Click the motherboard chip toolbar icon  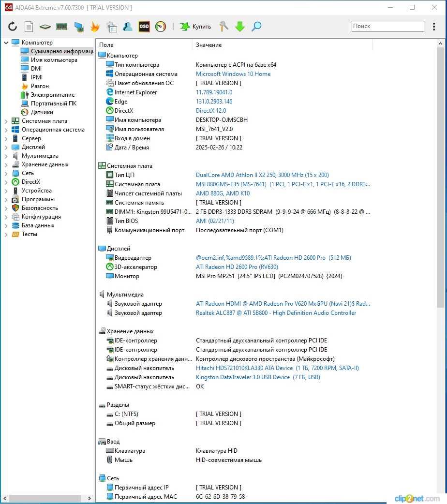45,27
